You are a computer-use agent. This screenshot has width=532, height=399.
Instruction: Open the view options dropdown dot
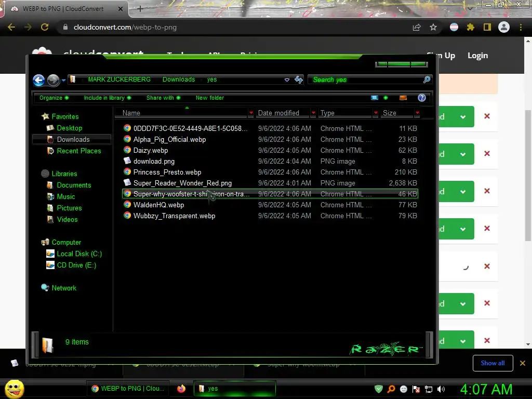click(385, 98)
